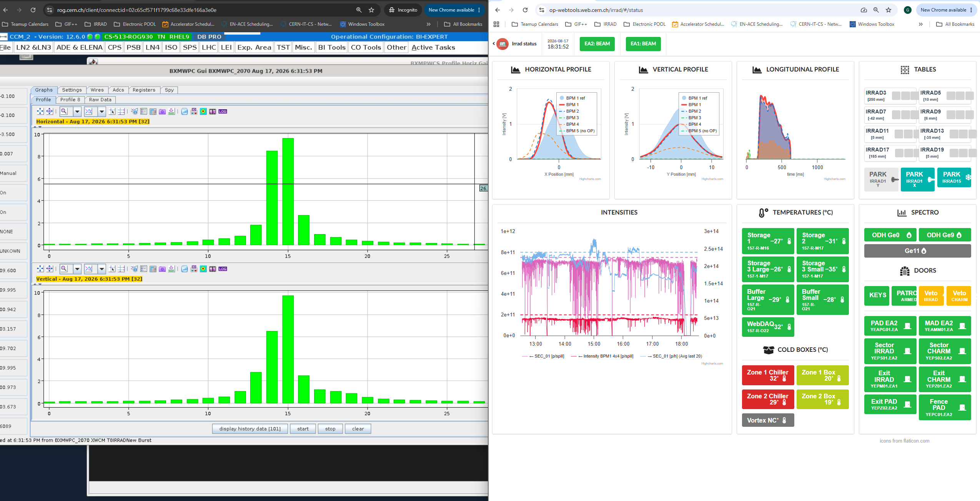This screenshot has width=980, height=501.
Task: Click the heatmap icon in Vertical chart toolbar
Action: click(203, 269)
